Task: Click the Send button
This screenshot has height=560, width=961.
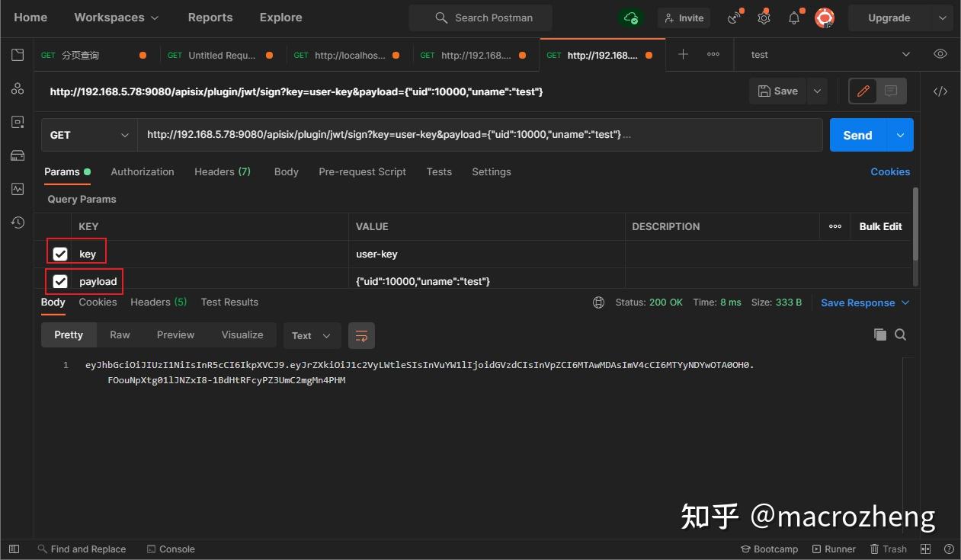Action: 857,135
